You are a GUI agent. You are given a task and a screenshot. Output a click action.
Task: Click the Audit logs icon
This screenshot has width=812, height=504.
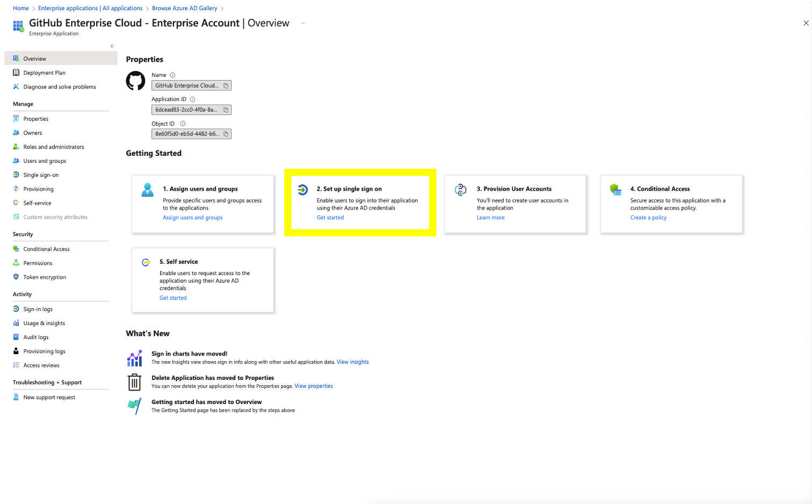pyautogui.click(x=16, y=337)
